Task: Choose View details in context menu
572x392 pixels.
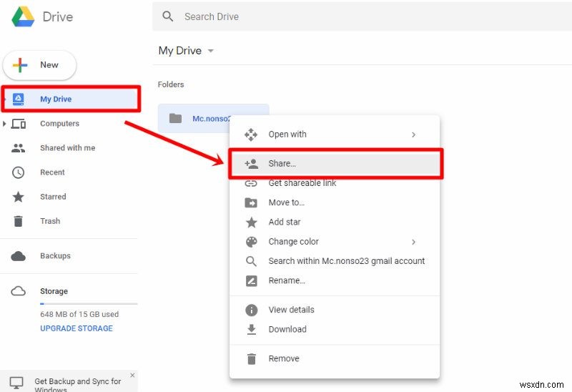Action: [x=335, y=310]
